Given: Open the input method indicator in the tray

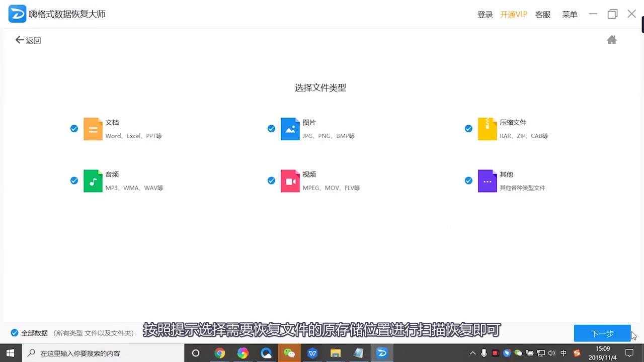Looking at the screenshot, I should tap(563, 353).
